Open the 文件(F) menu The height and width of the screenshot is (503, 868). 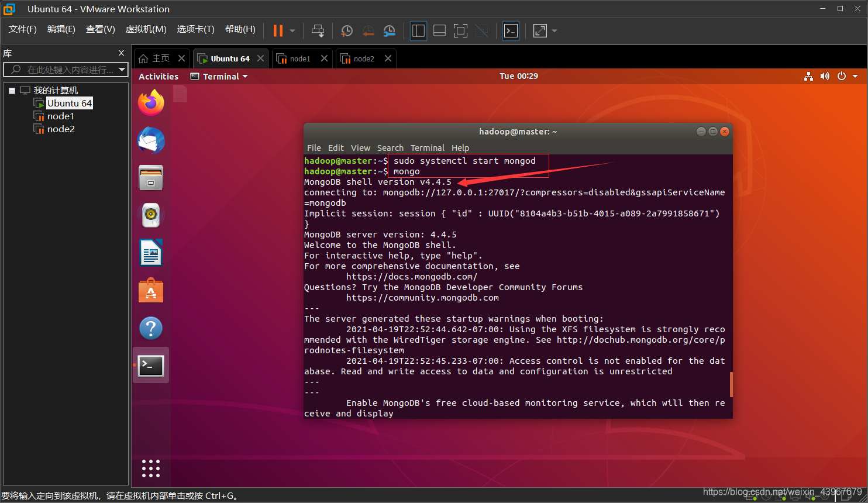click(x=23, y=29)
